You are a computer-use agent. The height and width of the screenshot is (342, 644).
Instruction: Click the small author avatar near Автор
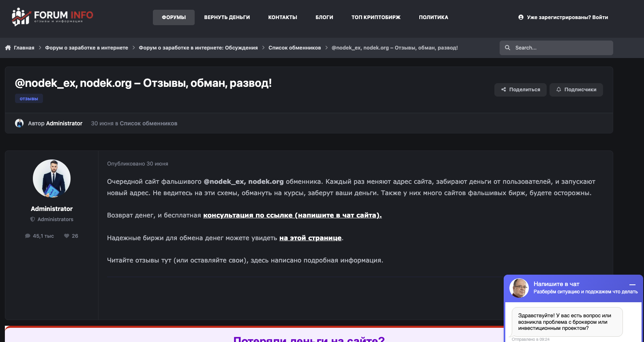click(x=19, y=123)
